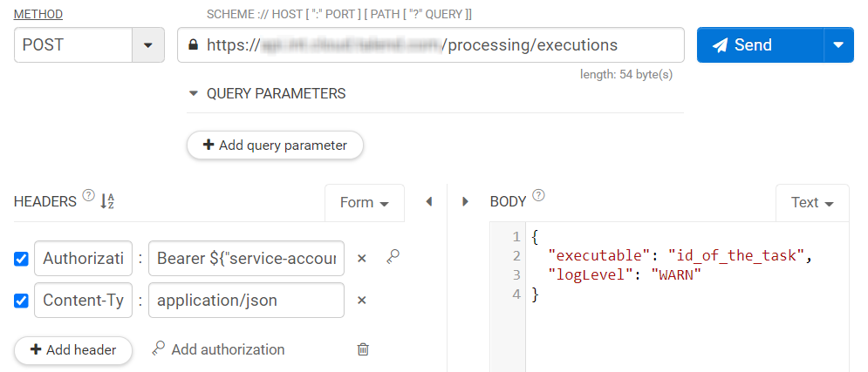Open the Send button dropdown arrow
Image resolution: width=868 pixels, height=372 pixels.
[839, 44]
